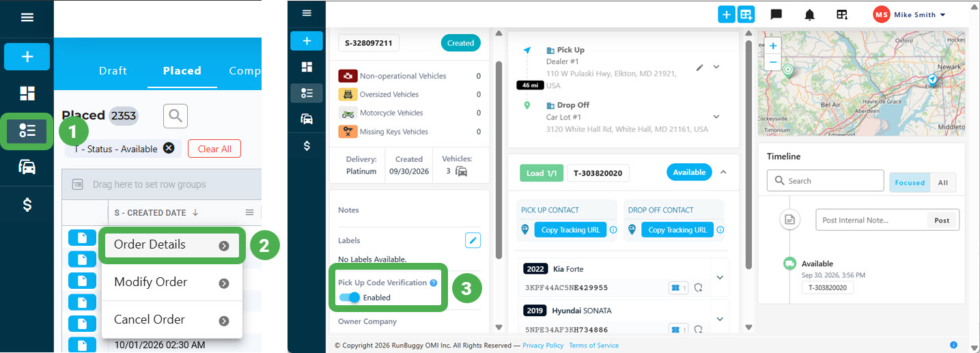Collapse the Load 1/1 section
The image size is (980, 353).
click(x=723, y=173)
